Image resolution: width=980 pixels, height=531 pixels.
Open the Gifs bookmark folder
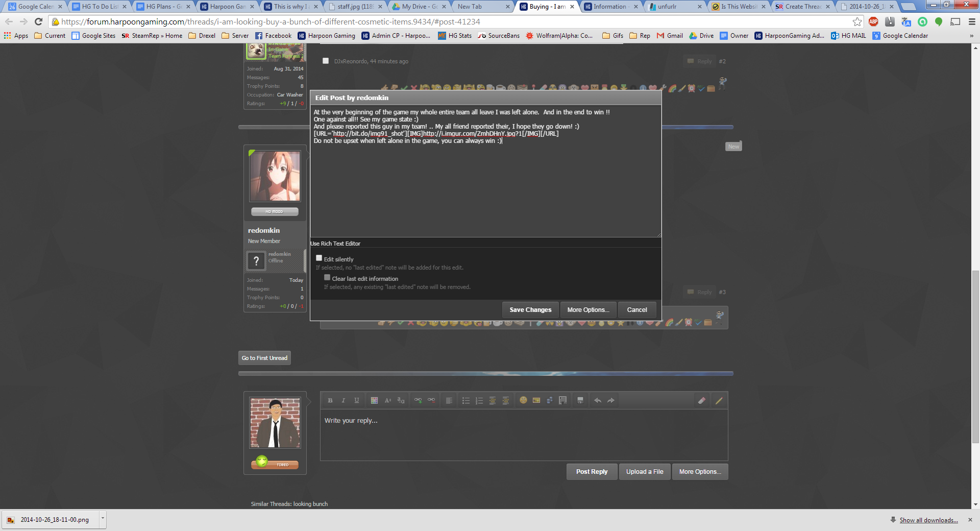612,36
